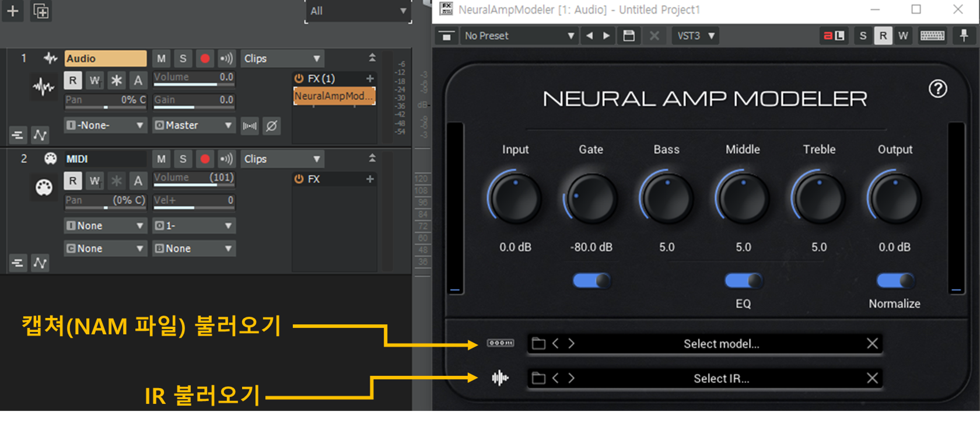Pin the plugin window with the pin icon
This screenshot has width=980, height=422.
click(964, 36)
